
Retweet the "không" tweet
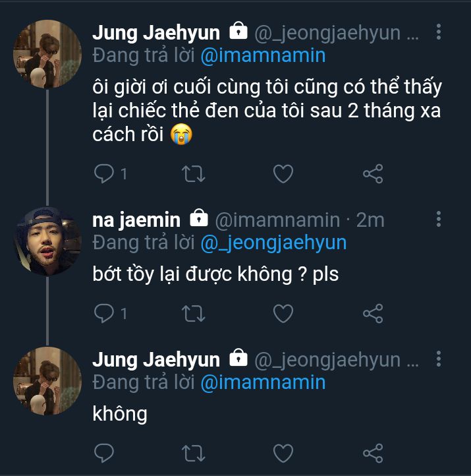(x=193, y=453)
